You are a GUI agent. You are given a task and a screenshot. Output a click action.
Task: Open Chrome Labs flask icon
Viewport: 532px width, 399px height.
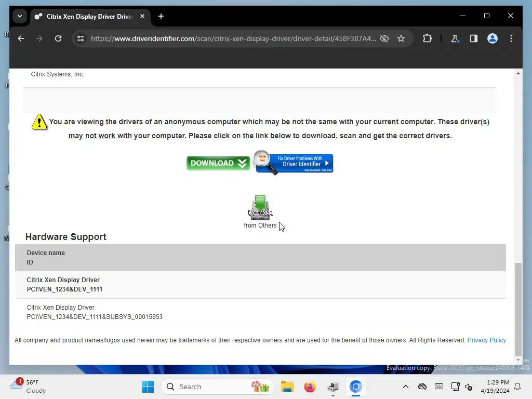(x=455, y=38)
